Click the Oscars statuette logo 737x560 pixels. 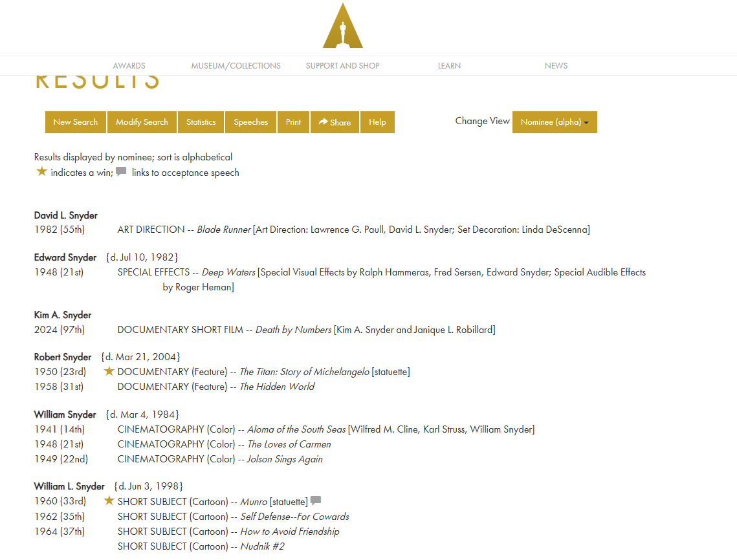coord(343,26)
